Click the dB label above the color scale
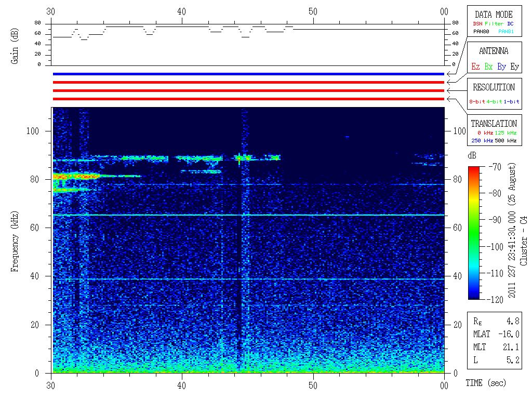Screen dimensions: 532x399 (x=472, y=155)
